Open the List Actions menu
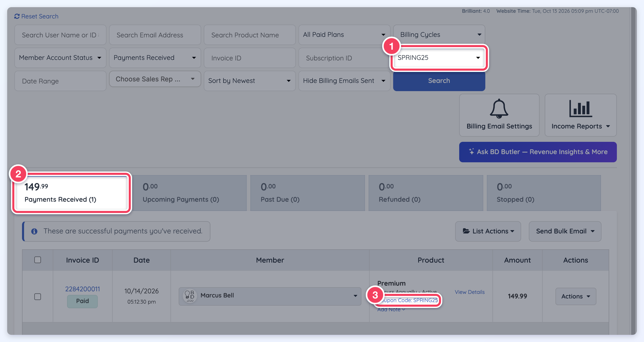This screenshot has width=644, height=342. point(488,231)
